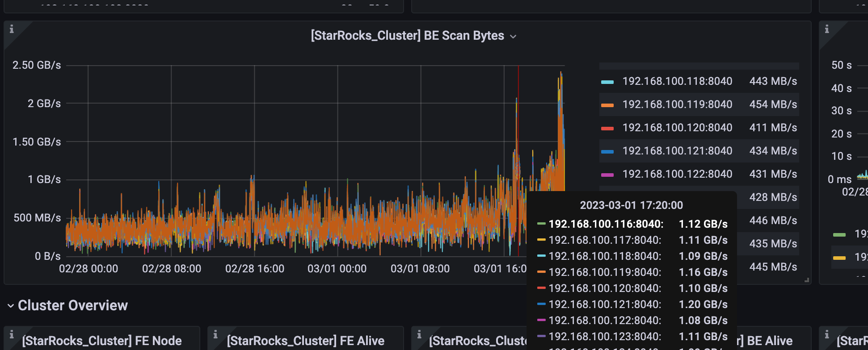
Task: Toggle series 192.168.100.122:8040 in legend
Action: point(677,174)
